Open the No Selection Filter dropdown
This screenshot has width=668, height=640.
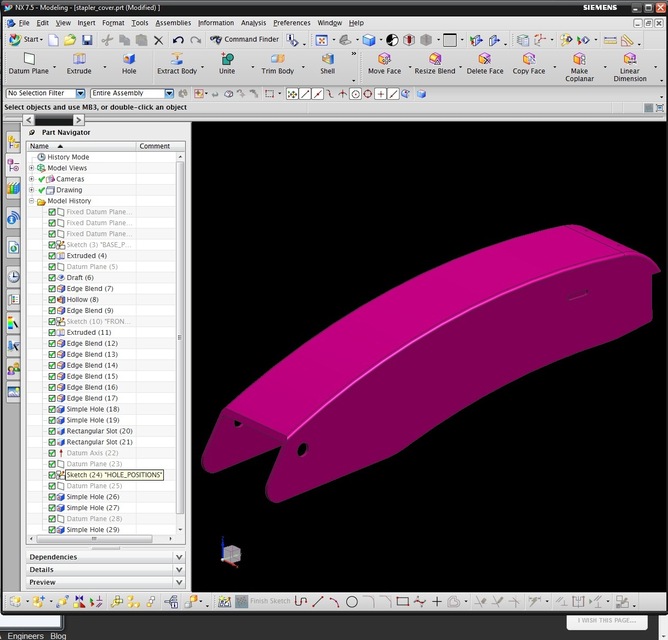point(80,93)
